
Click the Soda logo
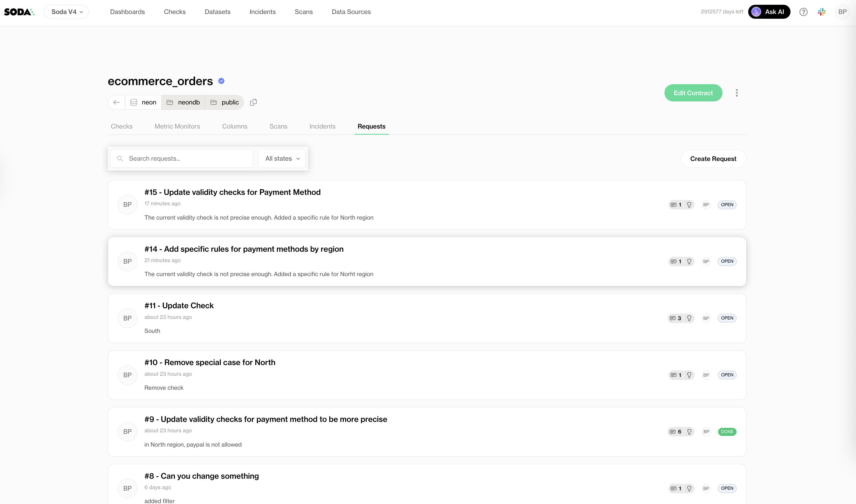pyautogui.click(x=19, y=12)
